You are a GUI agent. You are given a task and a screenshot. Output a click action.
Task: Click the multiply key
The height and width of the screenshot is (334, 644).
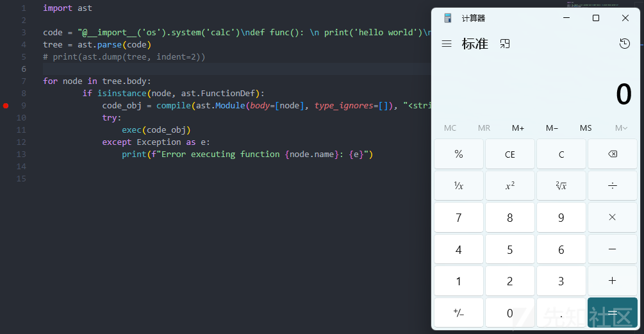[x=613, y=217]
